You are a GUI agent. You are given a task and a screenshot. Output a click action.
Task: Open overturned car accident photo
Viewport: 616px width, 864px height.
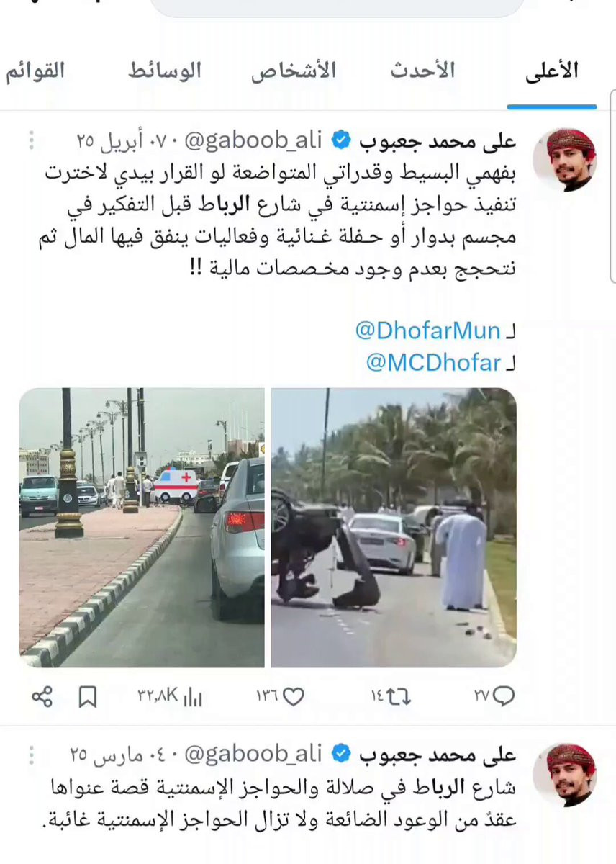point(394,528)
